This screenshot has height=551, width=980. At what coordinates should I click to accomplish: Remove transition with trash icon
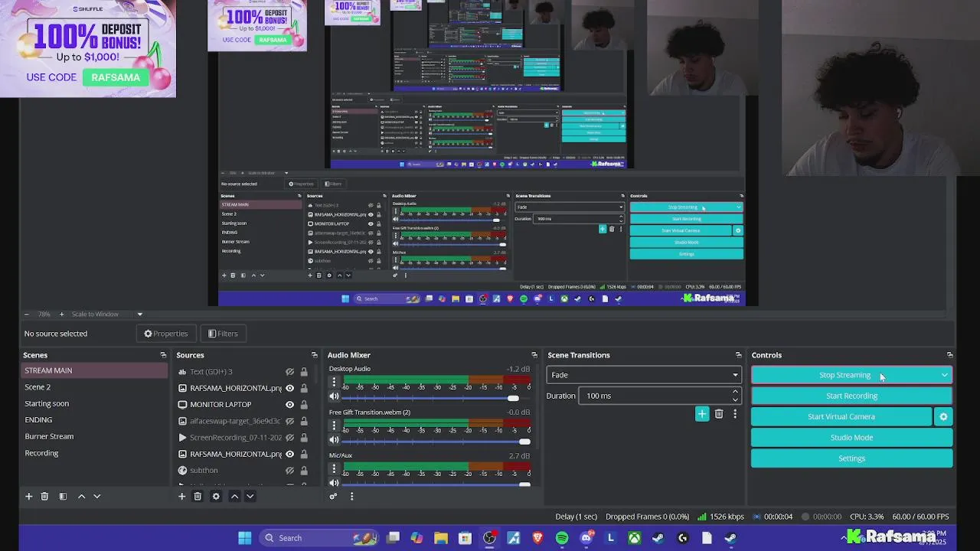click(719, 414)
